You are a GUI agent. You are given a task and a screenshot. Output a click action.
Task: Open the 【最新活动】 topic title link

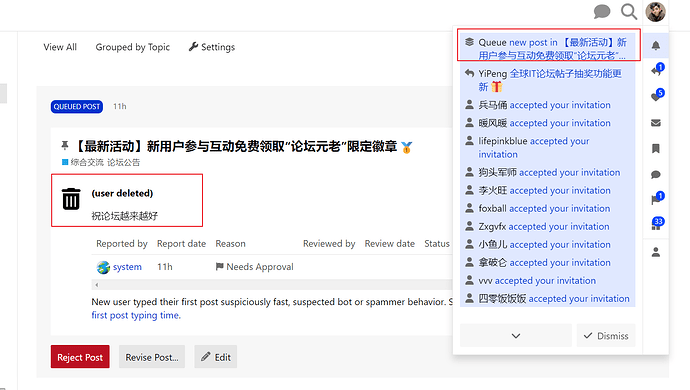click(236, 146)
